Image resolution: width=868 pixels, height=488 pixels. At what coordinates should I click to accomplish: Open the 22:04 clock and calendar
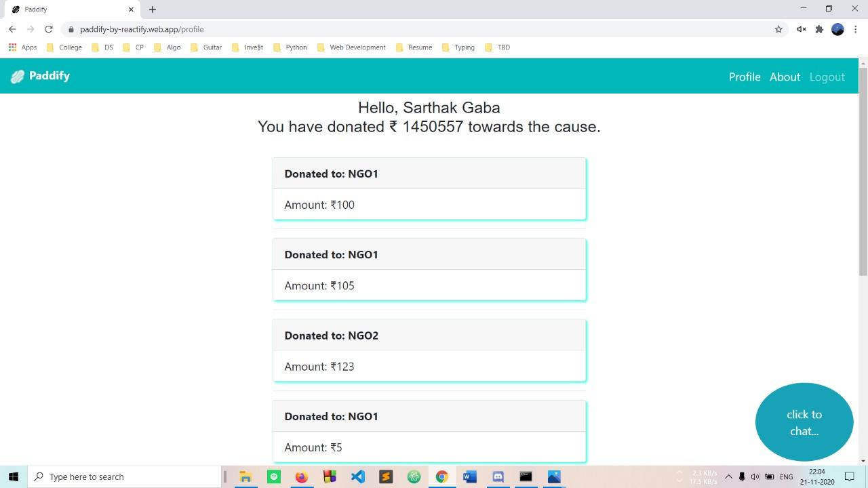pos(817,476)
